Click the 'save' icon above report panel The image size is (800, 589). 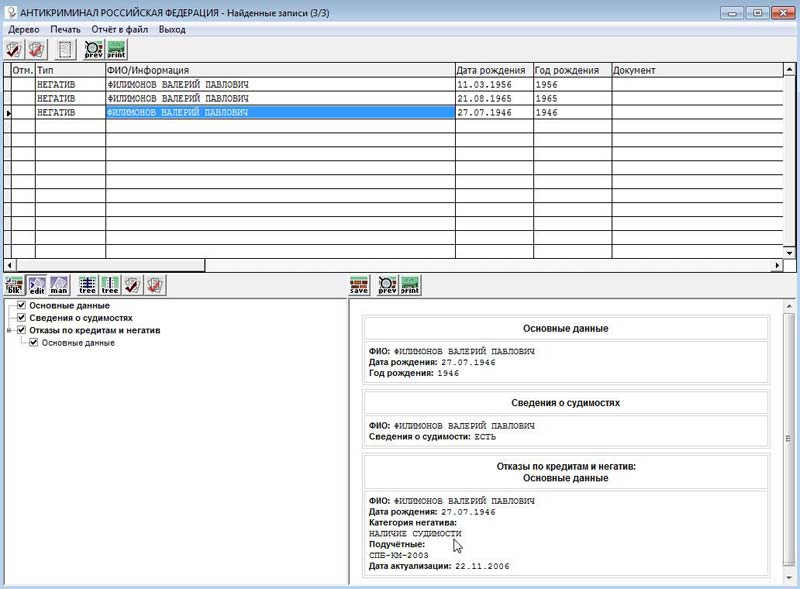pos(359,285)
